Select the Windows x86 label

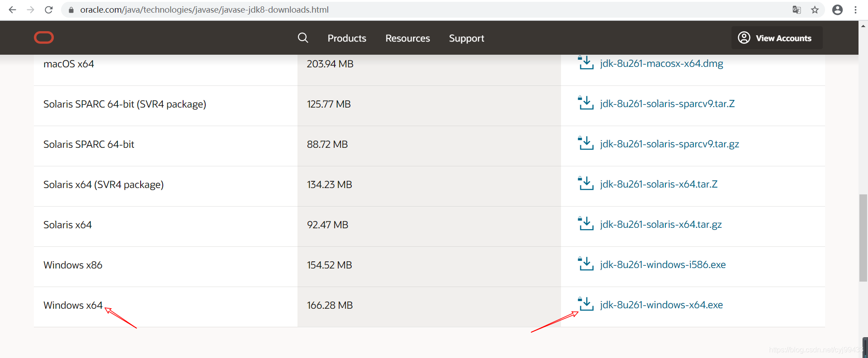click(73, 265)
